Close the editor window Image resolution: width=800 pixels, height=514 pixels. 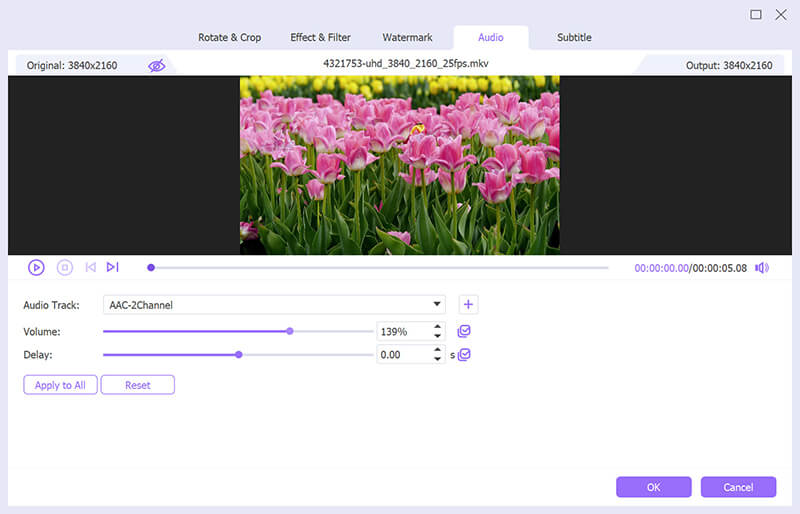point(781,14)
